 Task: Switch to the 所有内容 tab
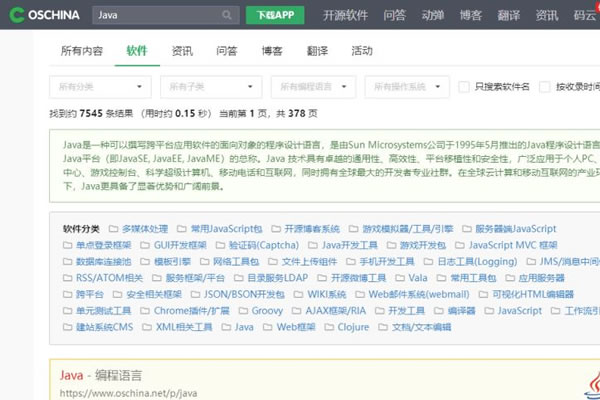82,51
